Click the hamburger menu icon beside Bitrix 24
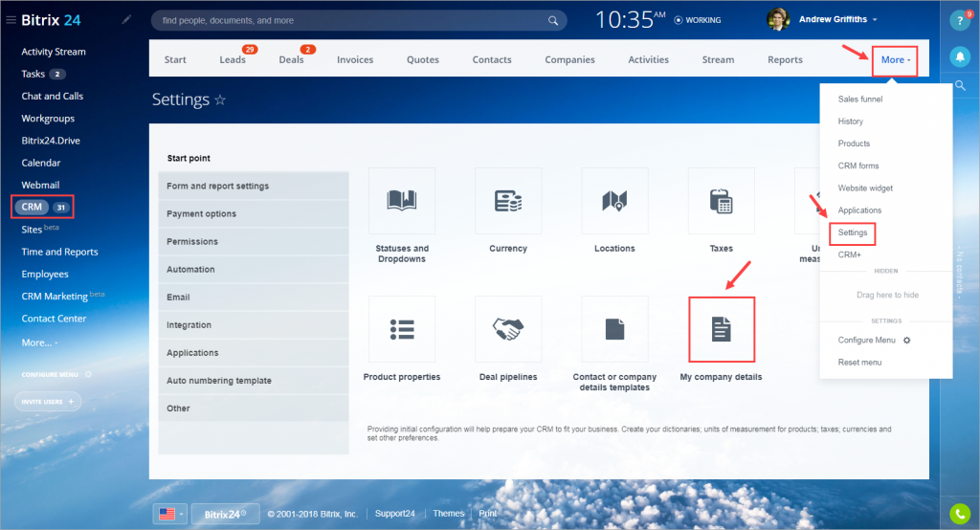 11,20
